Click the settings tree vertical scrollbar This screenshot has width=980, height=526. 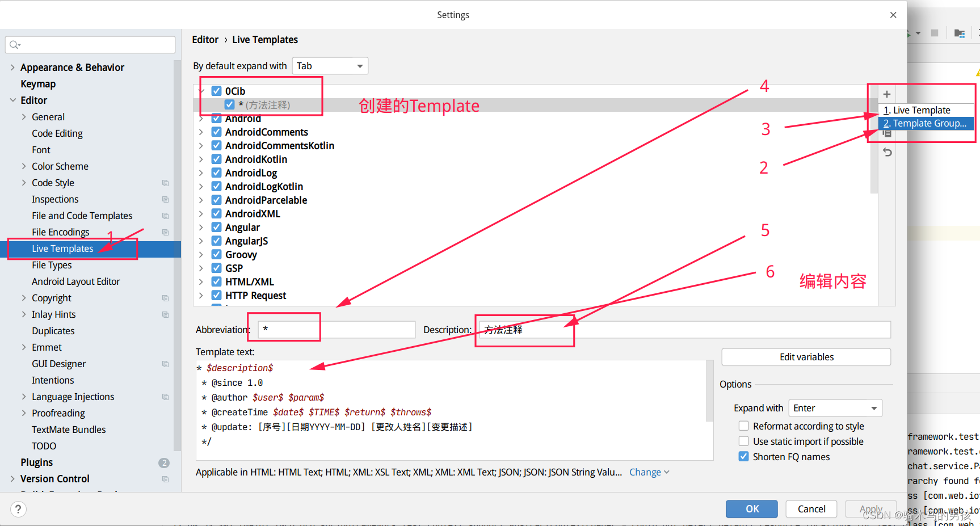coord(177,255)
